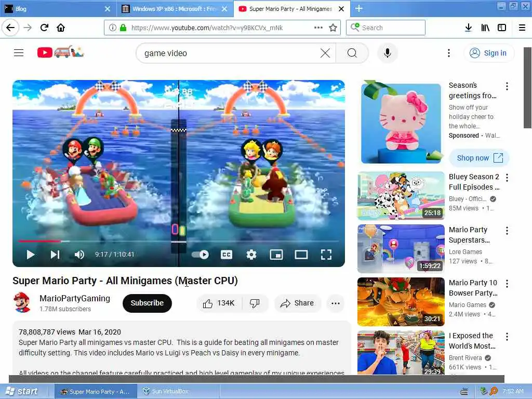Toggle the Firefox sidebar view icon
Image resolution: width=532 pixels, height=399 pixels.
(502, 28)
